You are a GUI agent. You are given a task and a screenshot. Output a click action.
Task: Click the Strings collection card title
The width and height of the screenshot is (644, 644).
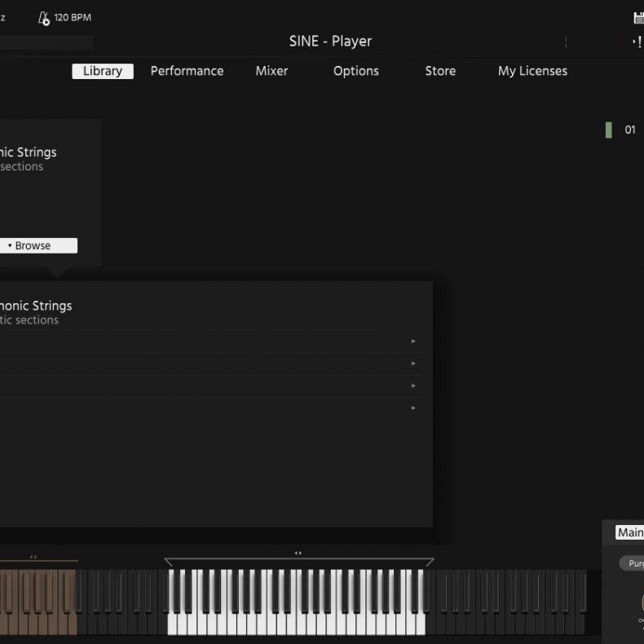pos(29,152)
